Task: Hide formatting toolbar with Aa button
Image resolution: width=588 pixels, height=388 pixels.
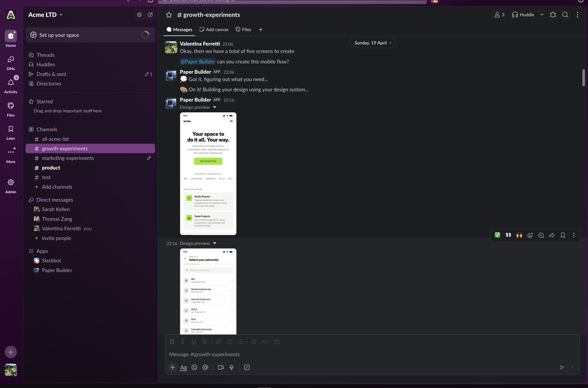Action: click(x=183, y=367)
